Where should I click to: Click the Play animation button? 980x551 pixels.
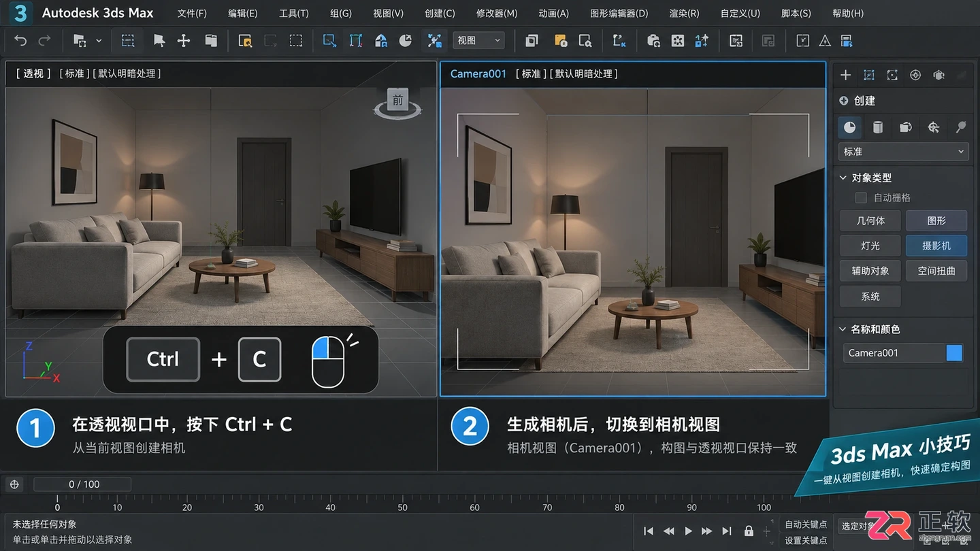(689, 531)
